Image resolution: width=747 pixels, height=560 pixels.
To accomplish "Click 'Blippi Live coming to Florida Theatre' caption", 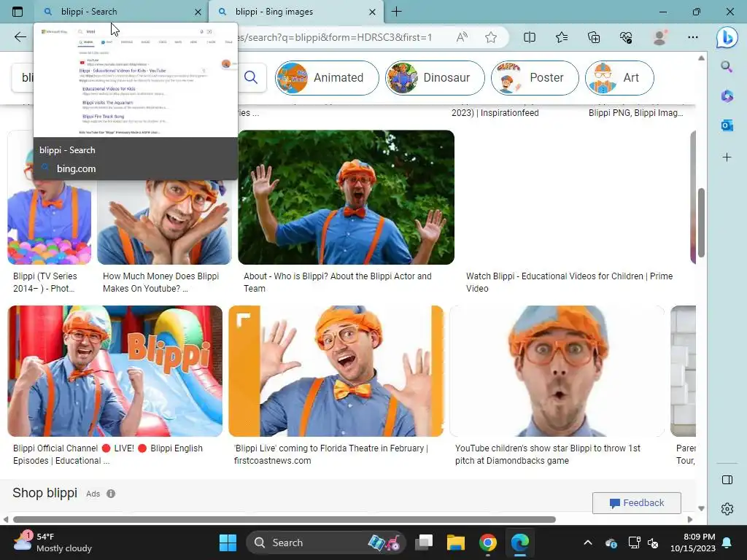I will pos(331,454).
